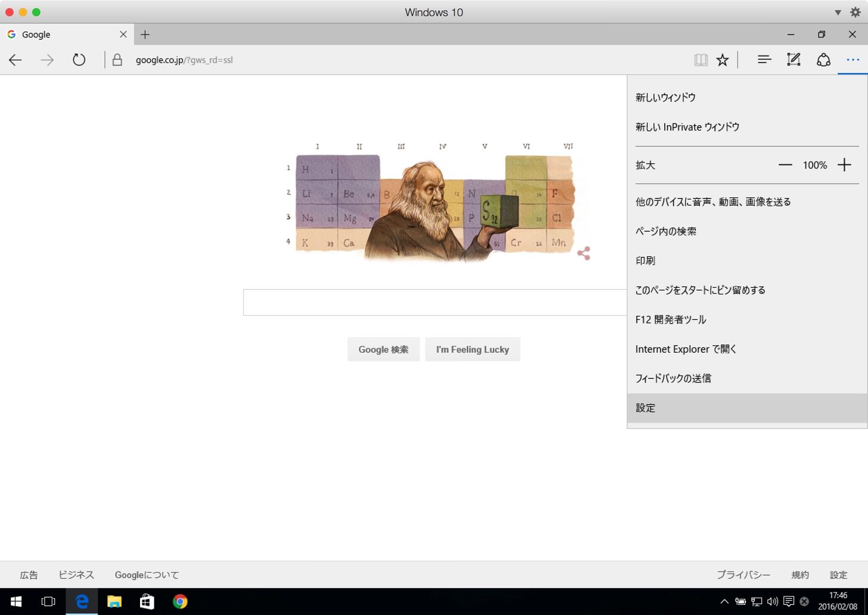Screen dimensions: 868x615
Task: Add page to favorites with star icon
Action: point(723,60)
